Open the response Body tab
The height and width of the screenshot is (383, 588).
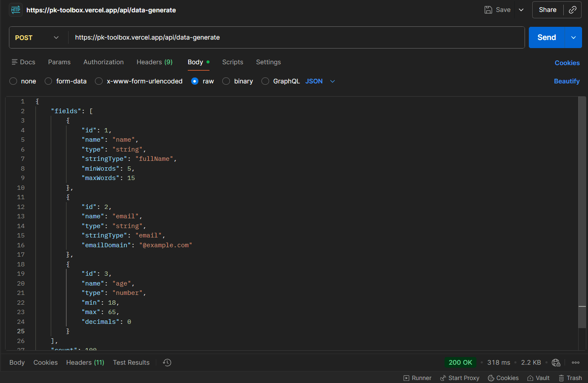pos(17,363)
